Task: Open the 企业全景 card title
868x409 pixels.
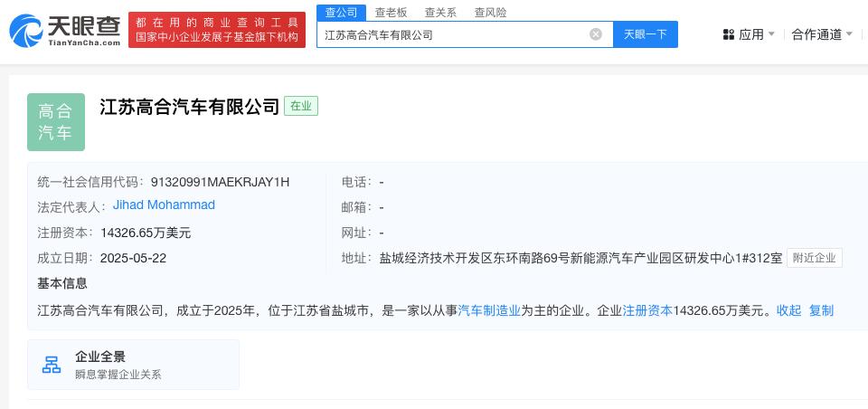Action: 100,357
